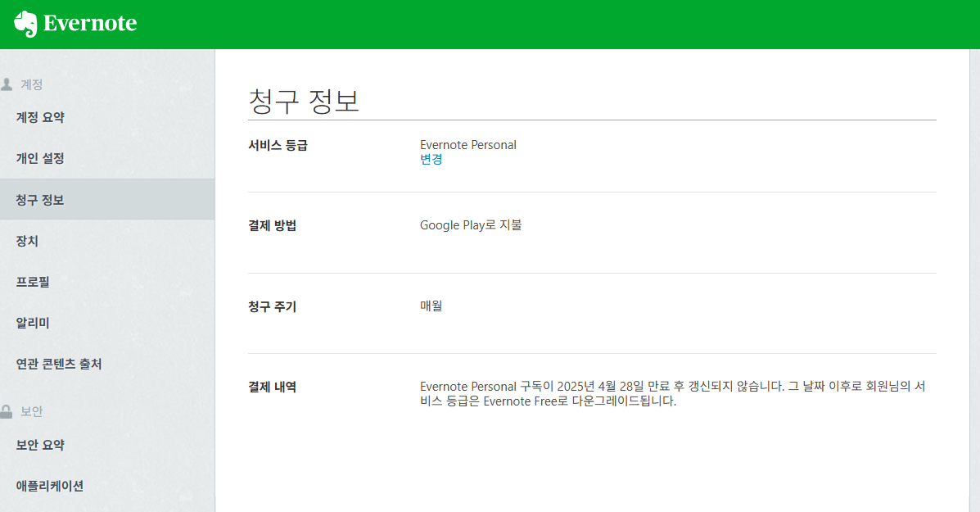
Task: Click the Google Play로 지불 text
Action: 471,225
